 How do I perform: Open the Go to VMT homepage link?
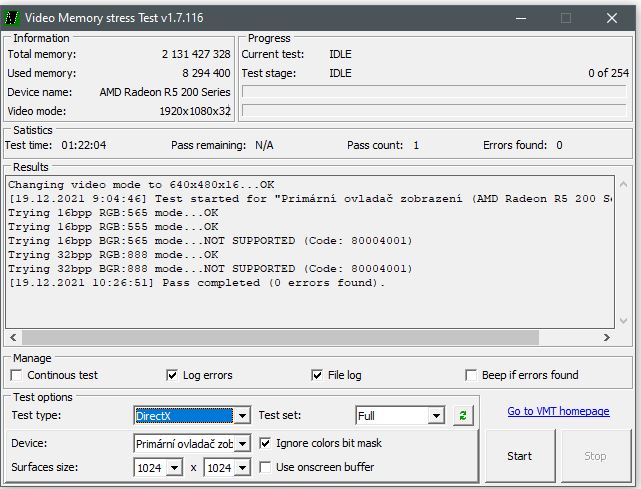(x=557, y=411)
